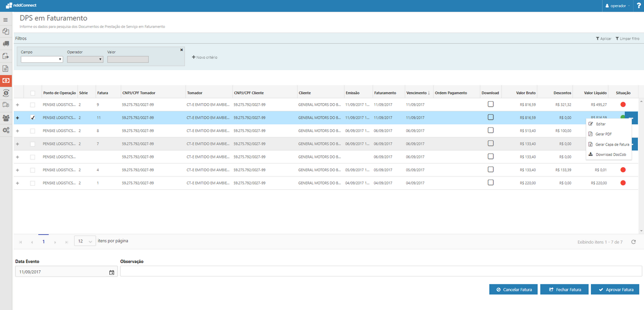
Task: Click into the Observação text field
Action: (x=381, y=271)
